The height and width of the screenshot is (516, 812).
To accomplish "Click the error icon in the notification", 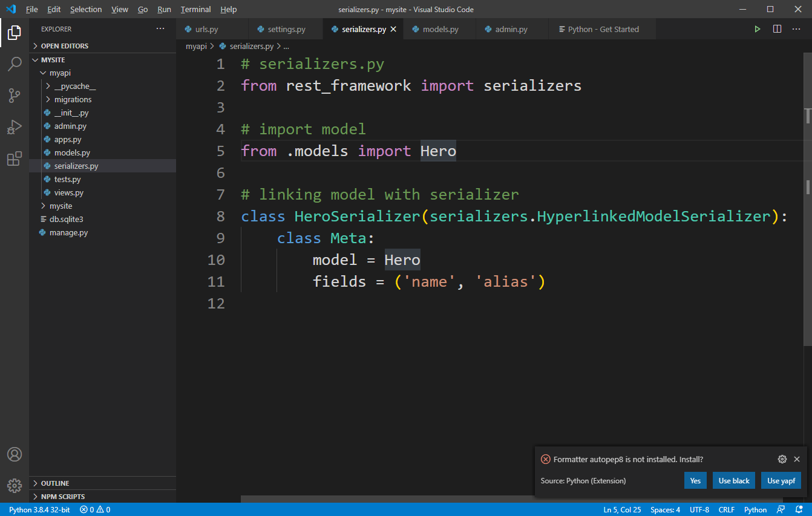I will tap(546, 459).
